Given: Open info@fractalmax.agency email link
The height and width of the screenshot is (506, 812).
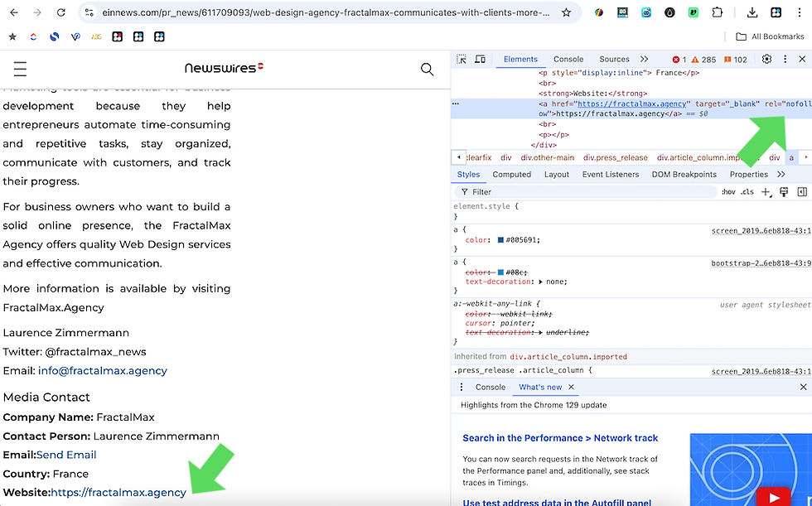Looking at the screenshot, I should click(x=103, y=370).
